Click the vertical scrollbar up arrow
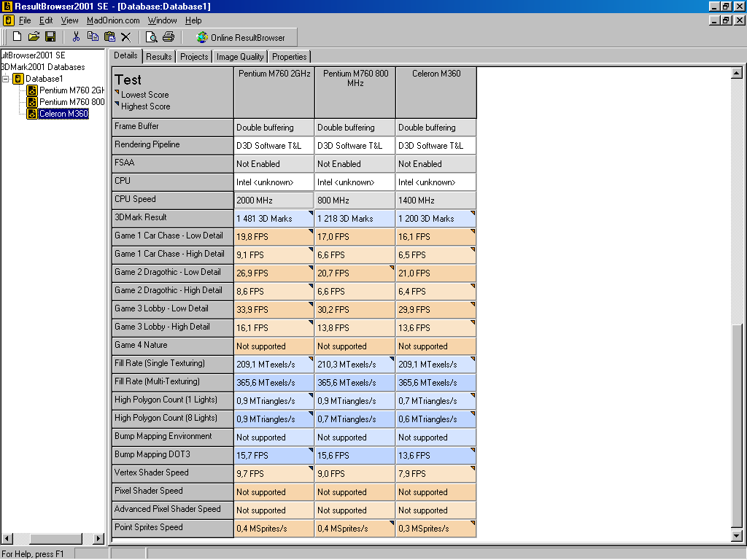The width and height of the screenshot is (747, 560). pos(737,73)
